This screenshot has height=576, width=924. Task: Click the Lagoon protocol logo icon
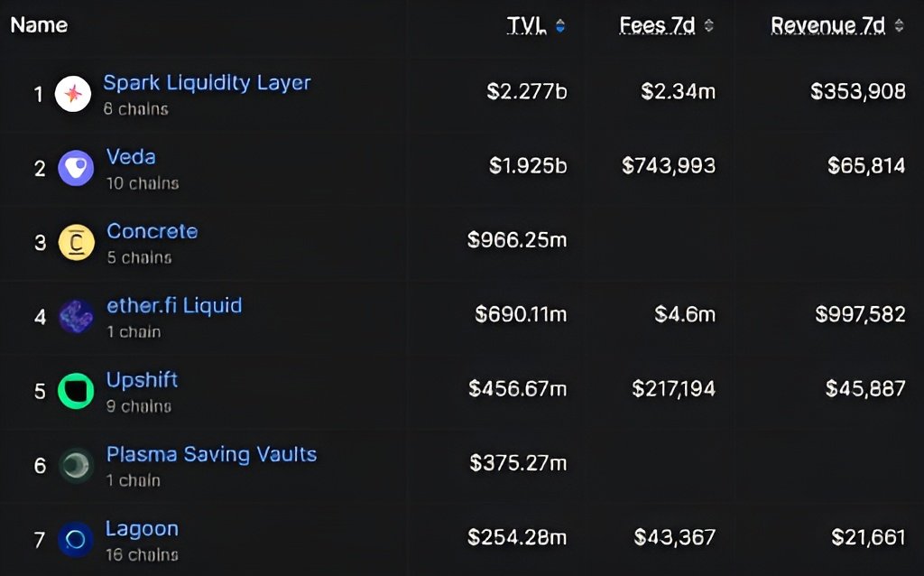(76, 539)
